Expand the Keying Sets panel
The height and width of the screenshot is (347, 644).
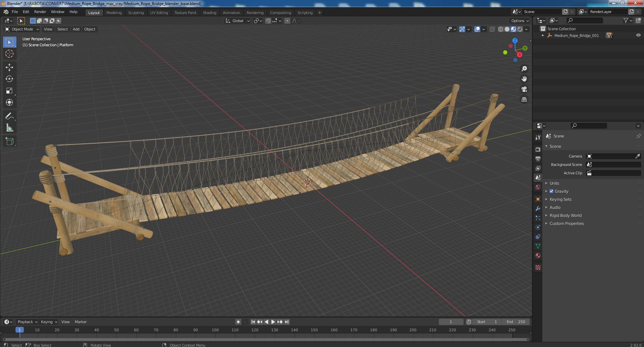click(560, 199)
